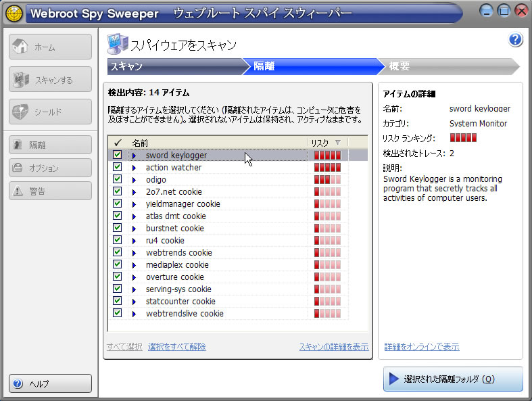Uncheck odigo checkbox

pyautogui.click(x=118, y=179)
